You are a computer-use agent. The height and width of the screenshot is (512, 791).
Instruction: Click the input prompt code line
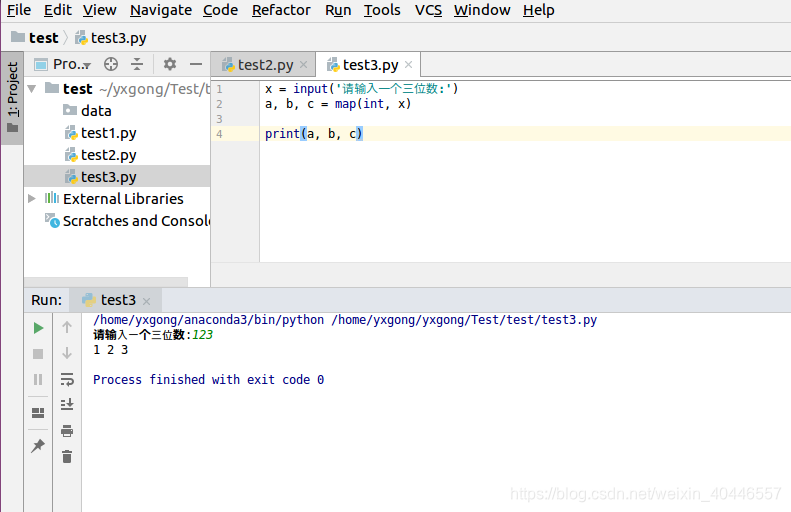[361, 89]
